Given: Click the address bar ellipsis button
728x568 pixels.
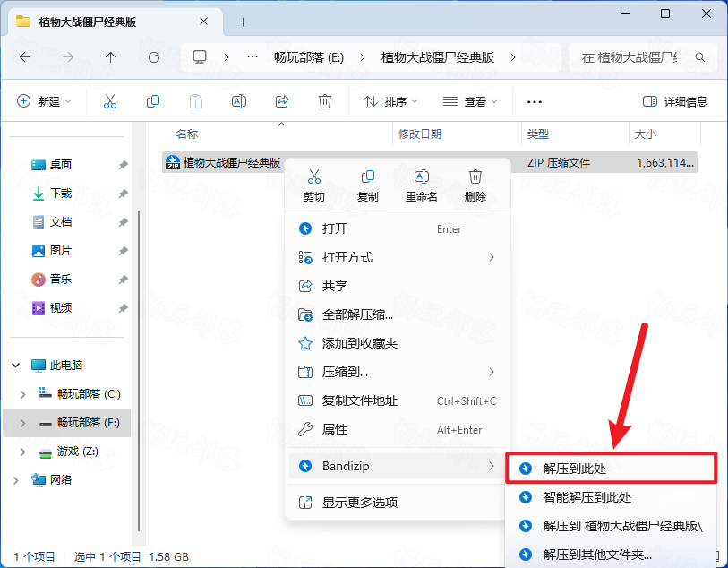Looking at the screenshot, I should (253, 57).
